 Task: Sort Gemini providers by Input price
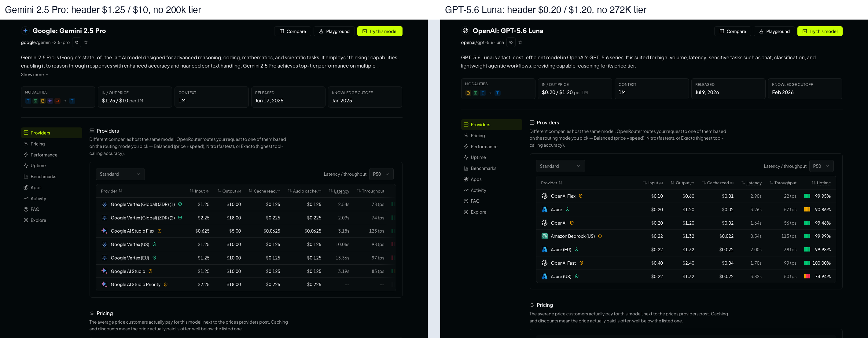[200, 191]
